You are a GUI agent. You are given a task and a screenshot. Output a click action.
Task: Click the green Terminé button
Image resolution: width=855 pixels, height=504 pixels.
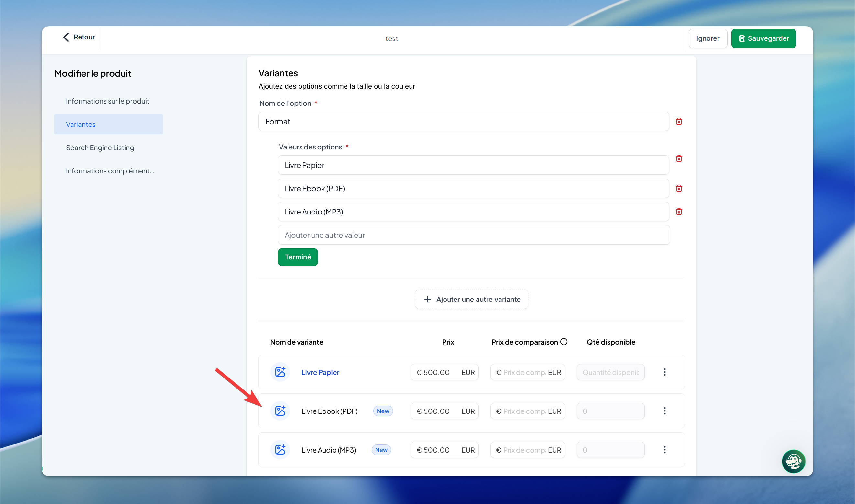298,257
